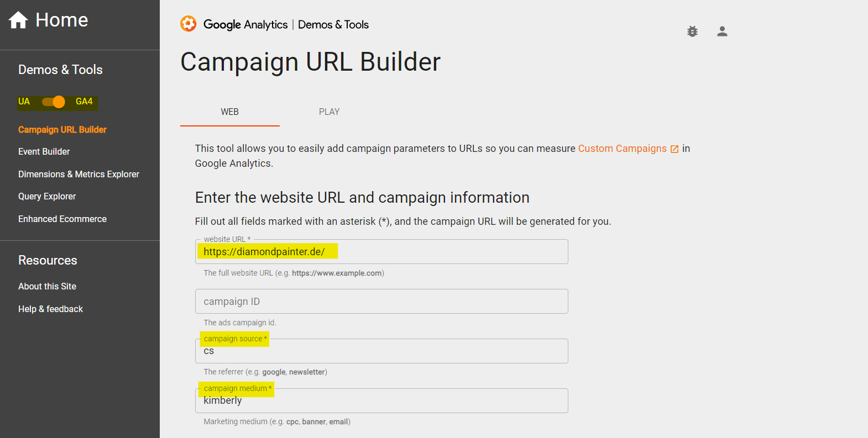
Task: Open Enhanced Ecommerce page
Action: point(62,219)
